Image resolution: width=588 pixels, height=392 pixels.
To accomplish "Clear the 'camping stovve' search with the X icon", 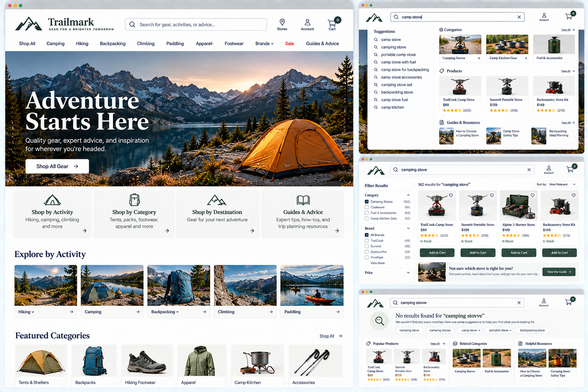I will (x=519, y=303).
